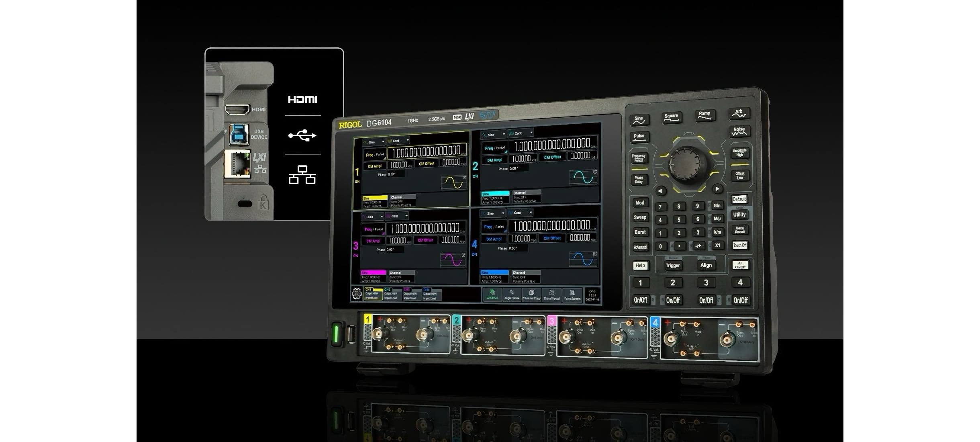Open channel 2 Channel info tab
This screenshot has height=442, width=980.
[527, 197]
